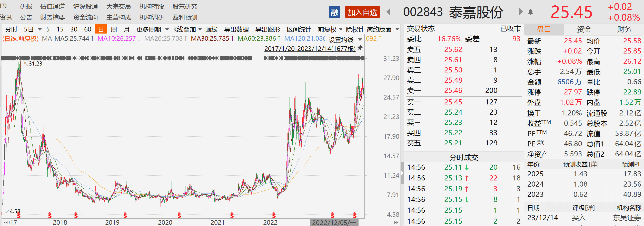644x226 pixels.
Task: Click the price alert bell icon
Action: click(531, 12)
